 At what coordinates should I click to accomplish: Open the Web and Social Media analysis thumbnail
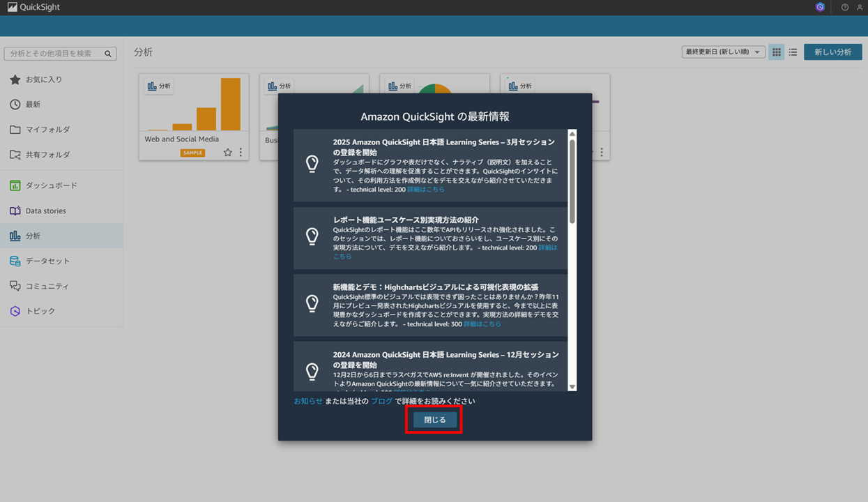(x=194, y=103)
